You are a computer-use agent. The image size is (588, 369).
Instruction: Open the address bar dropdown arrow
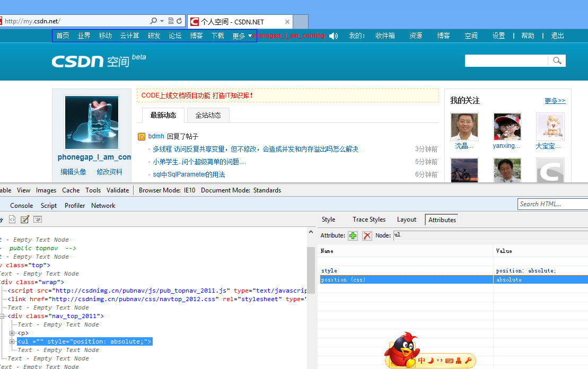click(x=162, y=21)
